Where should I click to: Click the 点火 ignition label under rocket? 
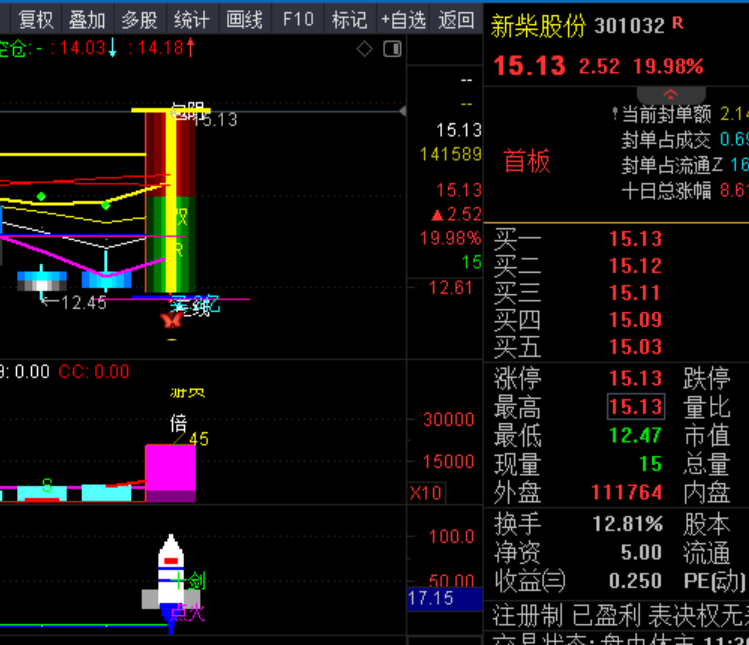187,612
